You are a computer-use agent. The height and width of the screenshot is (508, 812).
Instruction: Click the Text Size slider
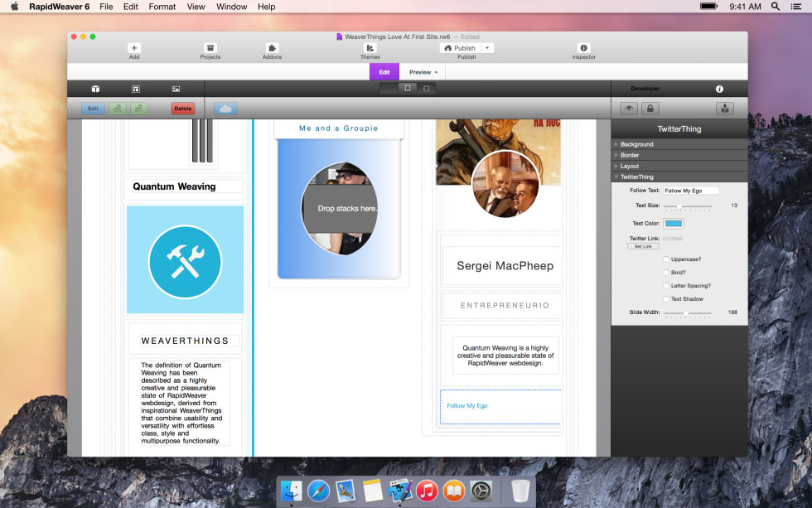688,206
